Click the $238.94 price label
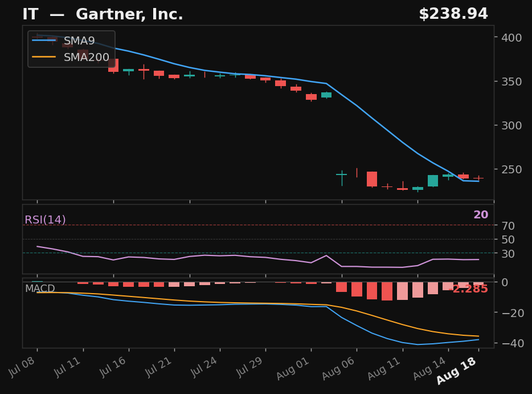This screenshot has height=394, width=532. [x=453, y=14]
